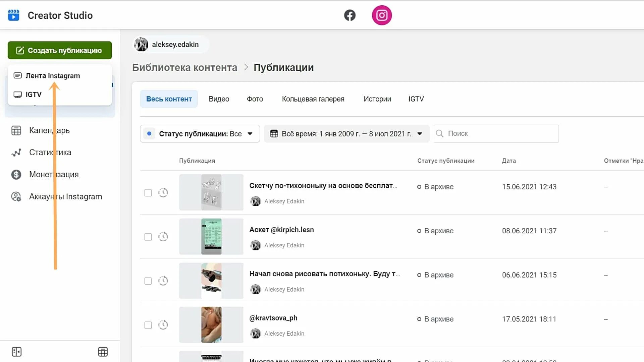
Task: Check the @kravtsova_ph post checkbox
Action: click(x=148, y=325)
